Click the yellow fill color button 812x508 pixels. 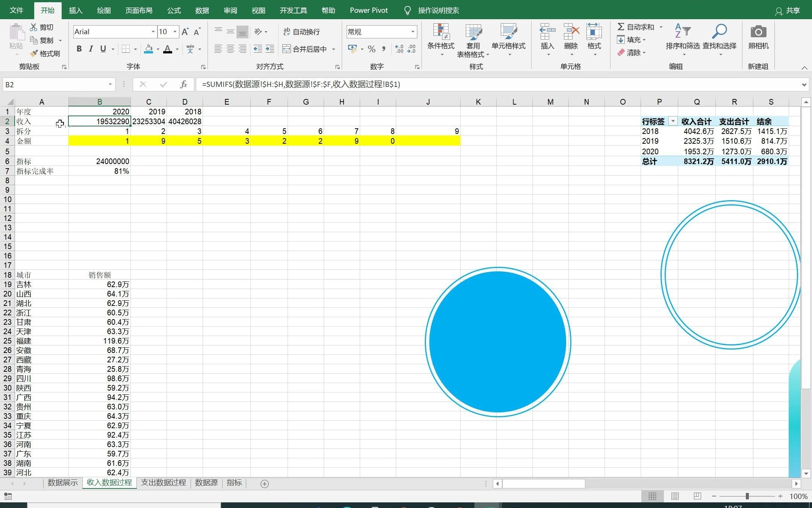tap(148, 49)
